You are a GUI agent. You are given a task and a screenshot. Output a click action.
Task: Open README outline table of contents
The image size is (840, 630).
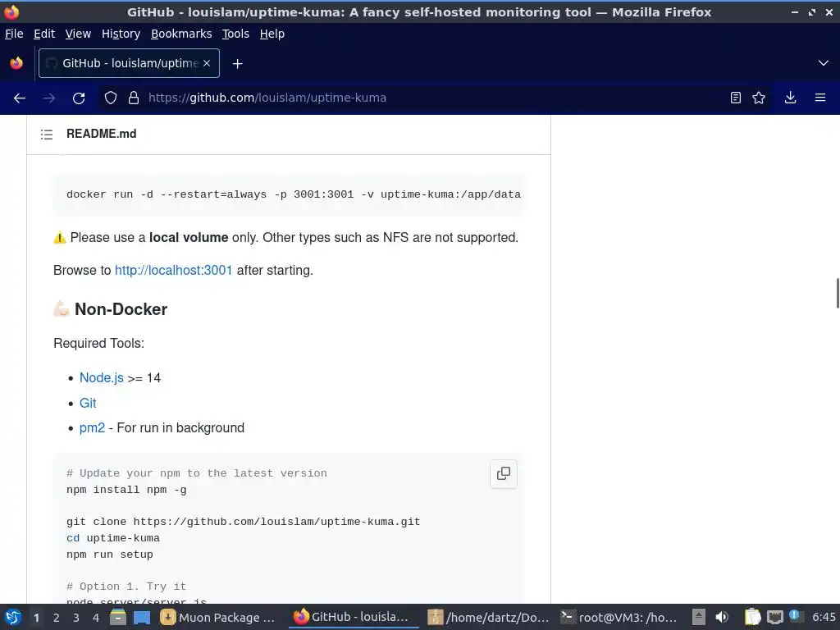(47, 135)
